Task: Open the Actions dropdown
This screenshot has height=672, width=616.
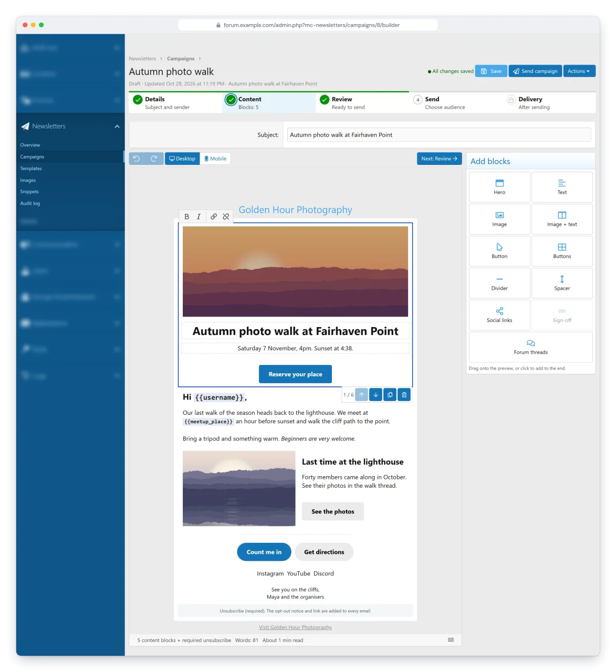Action: point(579,71)
